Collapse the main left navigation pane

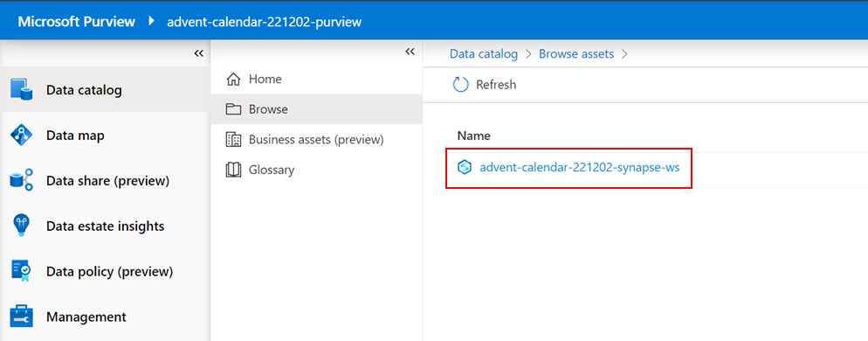pos(199,53)
